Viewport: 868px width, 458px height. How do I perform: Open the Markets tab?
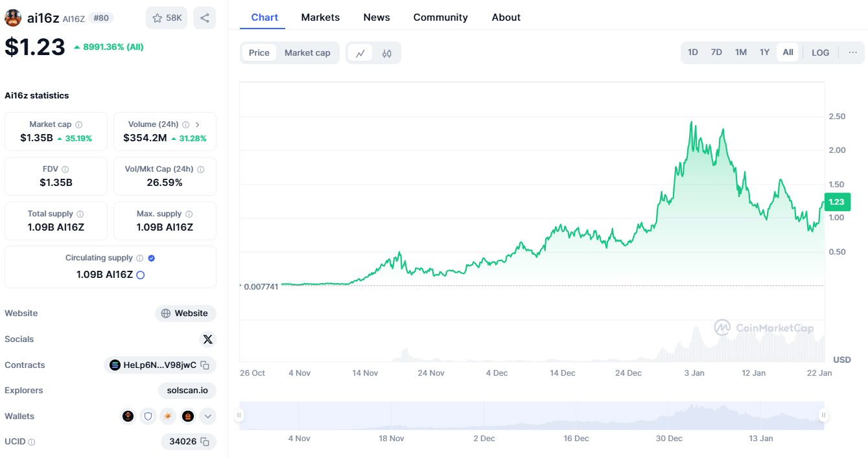[x=320, y=17]
